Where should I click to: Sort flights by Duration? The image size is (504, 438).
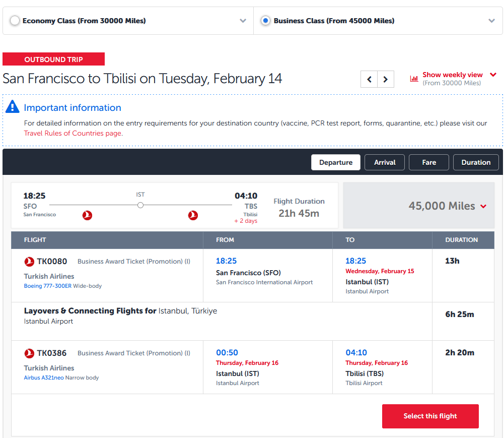[x=476, y=162]
